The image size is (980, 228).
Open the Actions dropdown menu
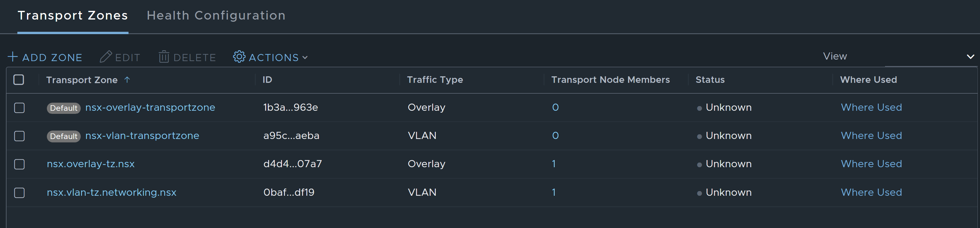point(270,57)
